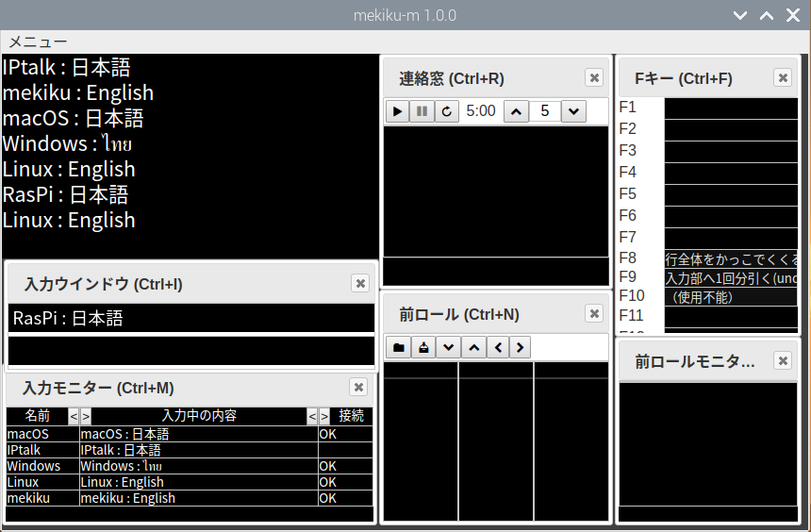
Task: Close the 前ロール (Ctrl+N) panel
Action: click(594, 313)
